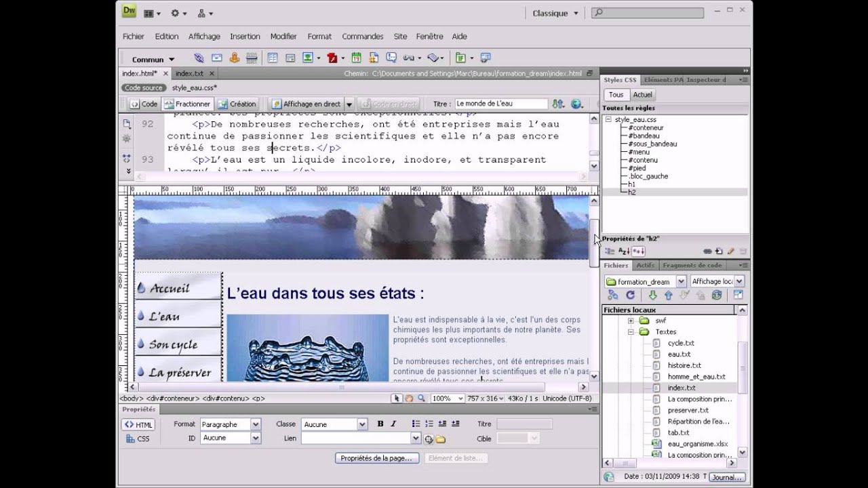
Task: Click the Journal button
Action: 727,477
